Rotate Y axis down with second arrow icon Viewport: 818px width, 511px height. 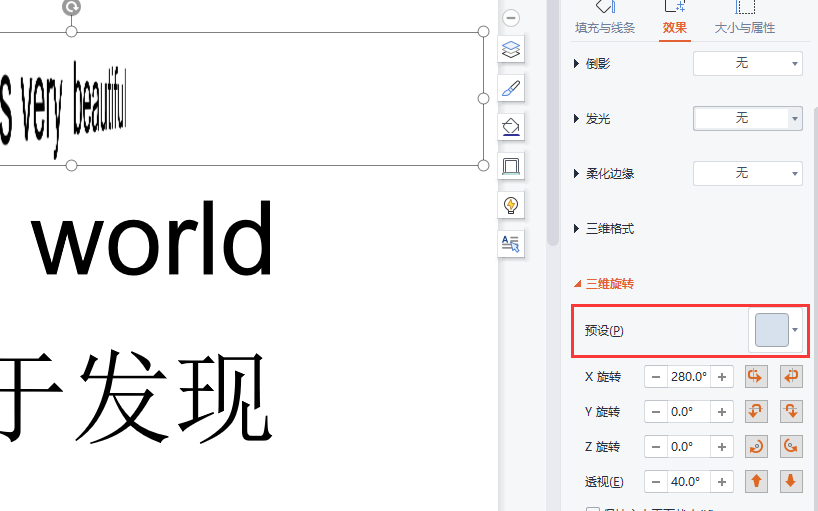coord(791,411)
